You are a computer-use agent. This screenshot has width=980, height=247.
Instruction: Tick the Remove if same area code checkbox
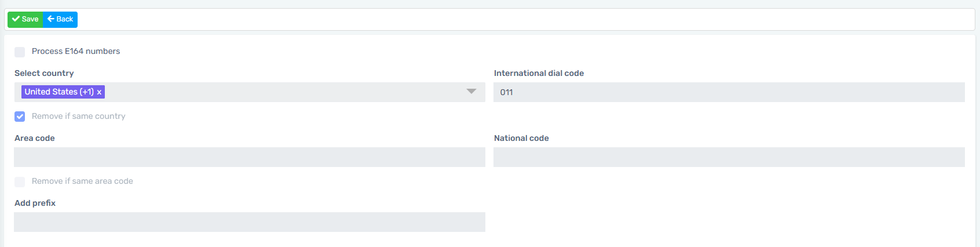point(20,182)
